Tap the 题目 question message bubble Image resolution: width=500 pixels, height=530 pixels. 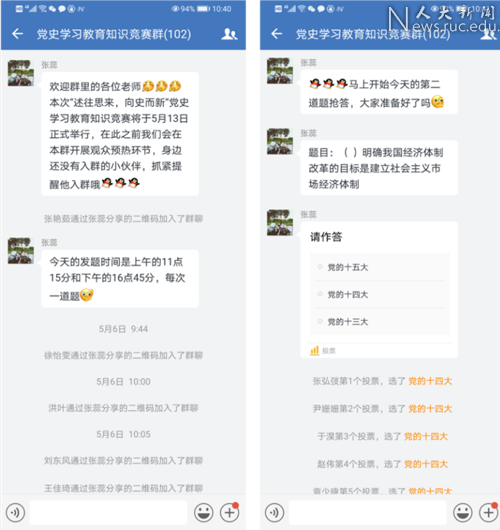click(379, 168)
